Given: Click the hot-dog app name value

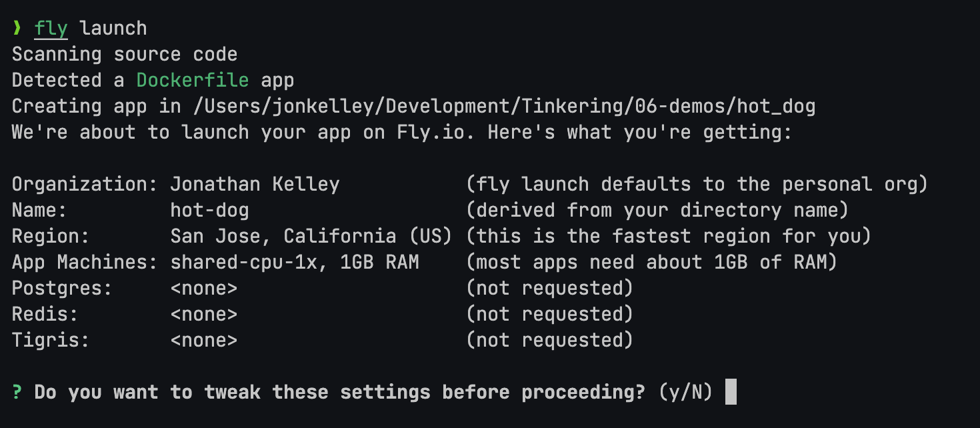Looking at the screenshot, I should click(209, 211).
